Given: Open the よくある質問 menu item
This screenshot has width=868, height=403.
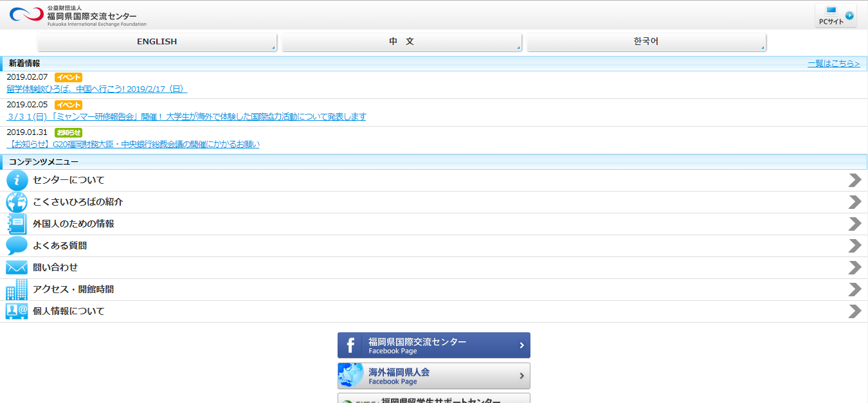Looking at the screenshot, I should [434, 246].
